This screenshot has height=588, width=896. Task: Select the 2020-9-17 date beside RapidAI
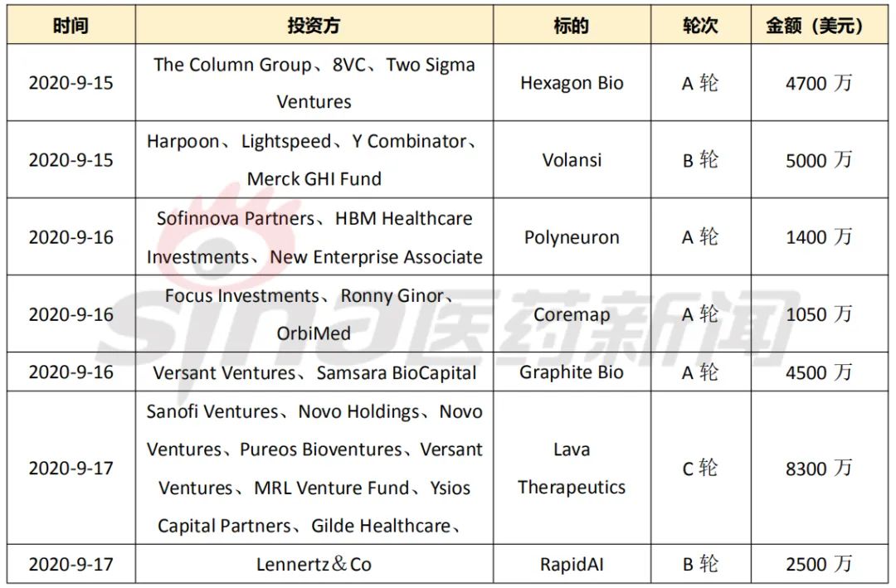[71, 564]
